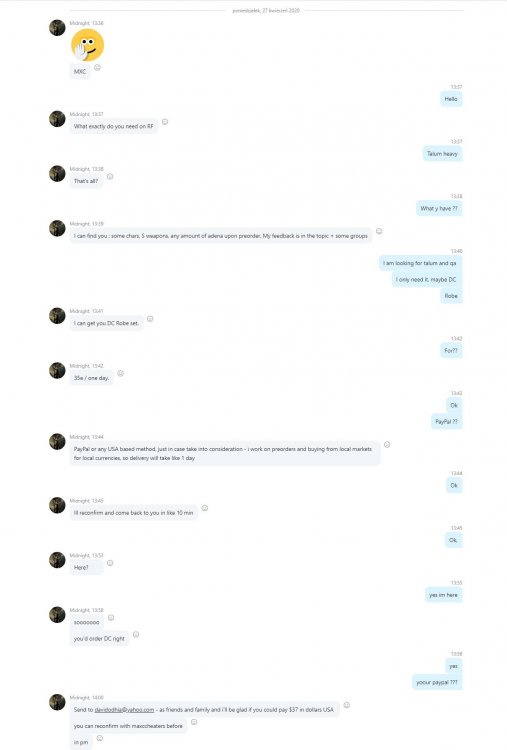This screenshot has height=750, width=507.
Task: Click reaction smiley beside '35e / one day' message
Action: tap(121, 373)
